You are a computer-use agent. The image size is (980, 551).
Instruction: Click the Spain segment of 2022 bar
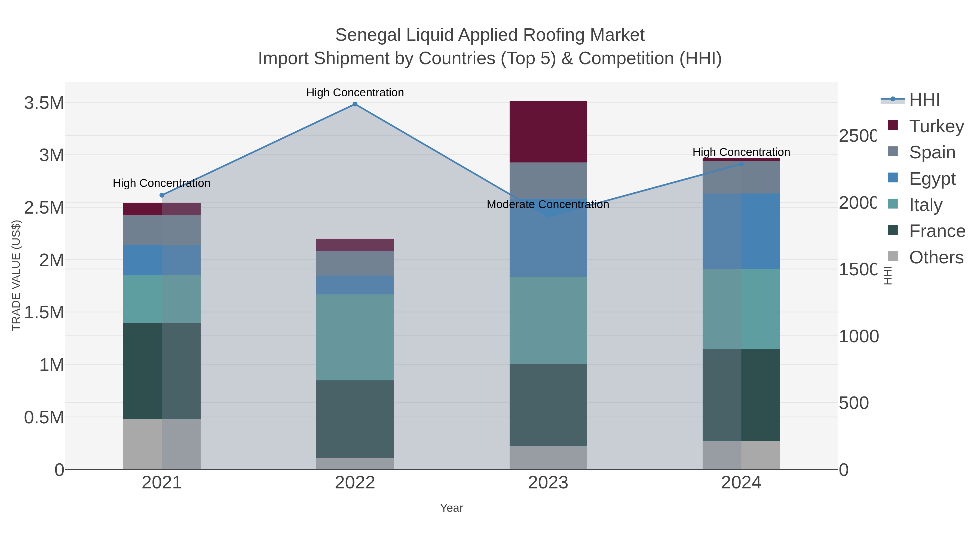tap(355, 263)
